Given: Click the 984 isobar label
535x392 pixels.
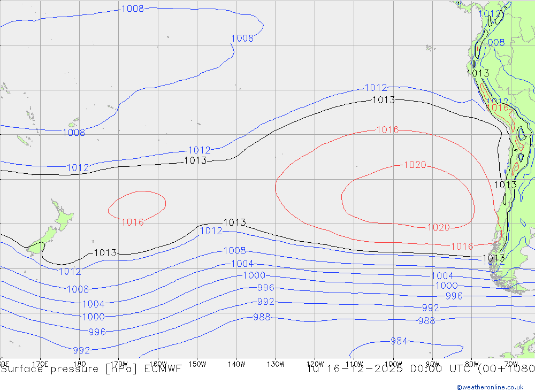Looking at the screenshot, I should [x=399, y=341].
